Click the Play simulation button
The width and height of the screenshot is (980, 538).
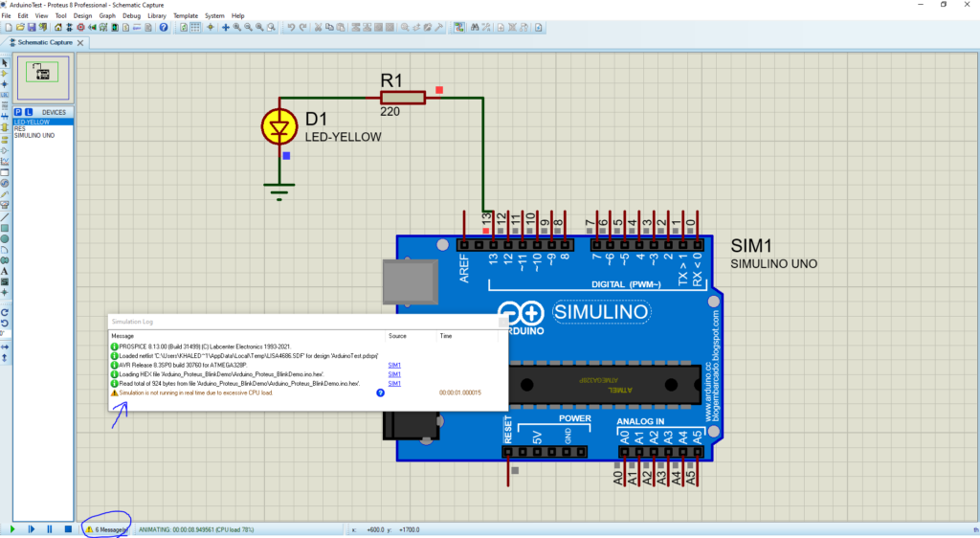tap(12, 528)
